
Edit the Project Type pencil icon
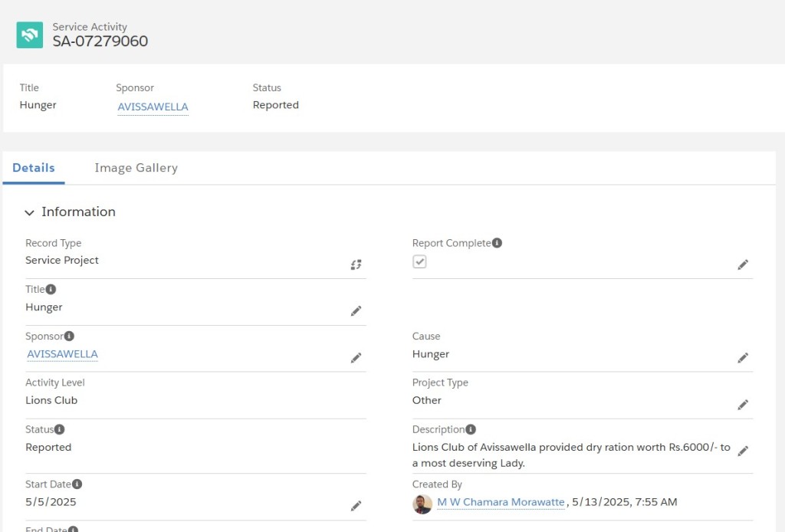click(x=743, y=405)
